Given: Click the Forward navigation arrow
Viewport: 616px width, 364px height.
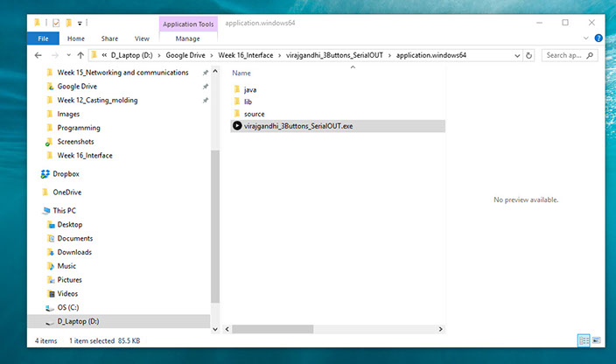Looking at the screenshot, I should pos(55,55).
